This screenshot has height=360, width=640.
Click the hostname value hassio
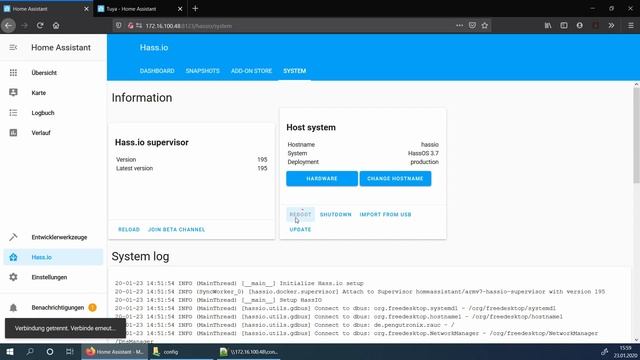(x=430, y=144)
